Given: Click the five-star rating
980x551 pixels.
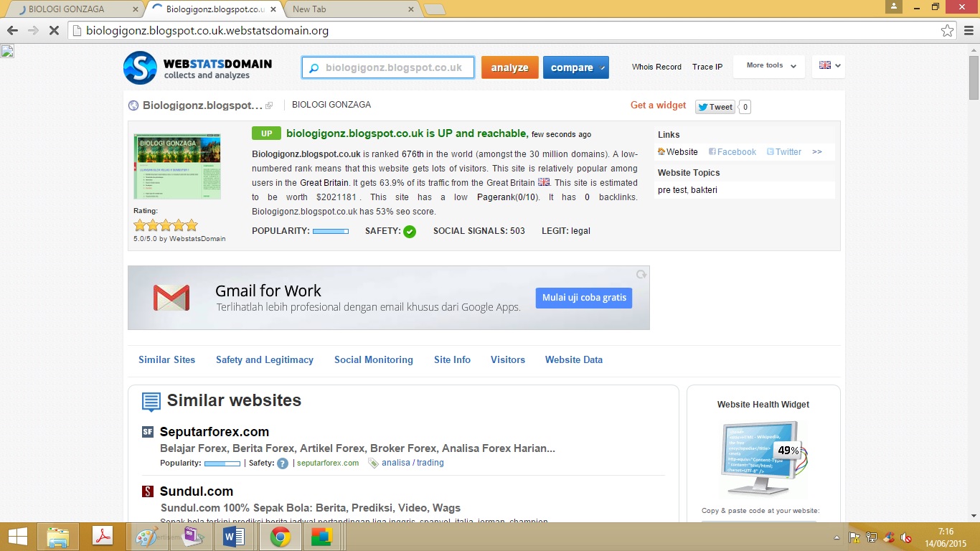Looking at the screenshot, I should point(165,225).
